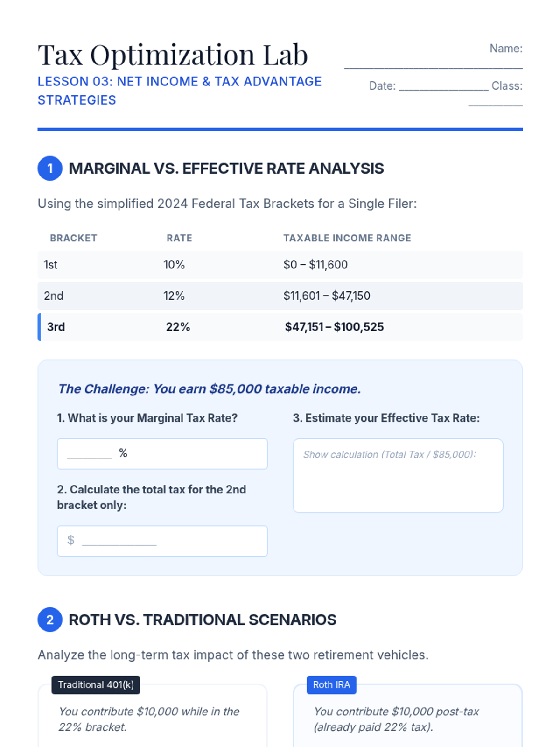
Task: Click the Tax Optimization Lab title
Action: (x=173, y=55)
